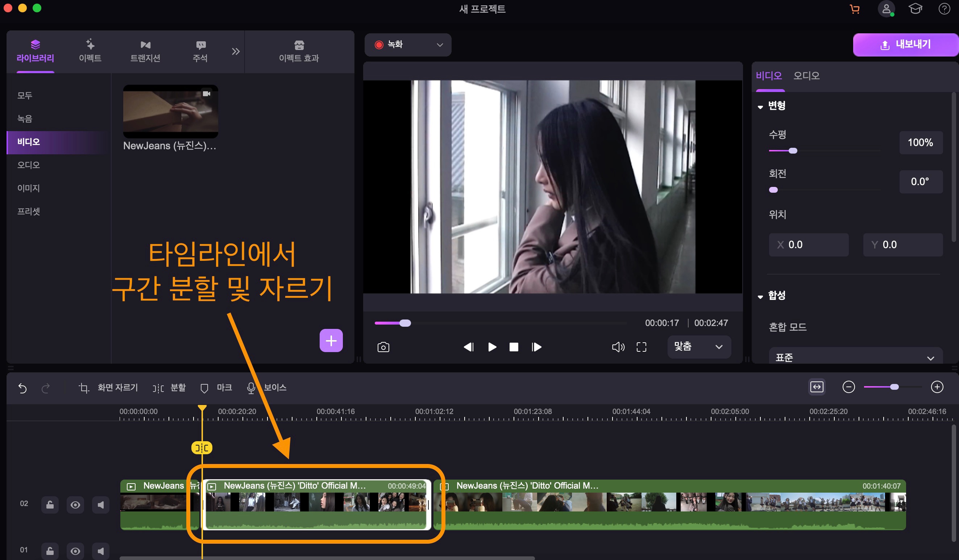
Task: Click the Y position input field
Action: coord(903,245)
